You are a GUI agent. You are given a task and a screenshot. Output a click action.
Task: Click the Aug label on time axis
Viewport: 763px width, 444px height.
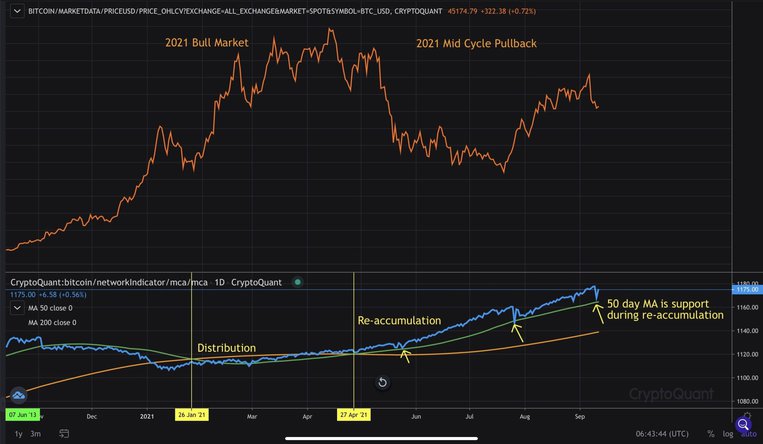coord(525,416)
